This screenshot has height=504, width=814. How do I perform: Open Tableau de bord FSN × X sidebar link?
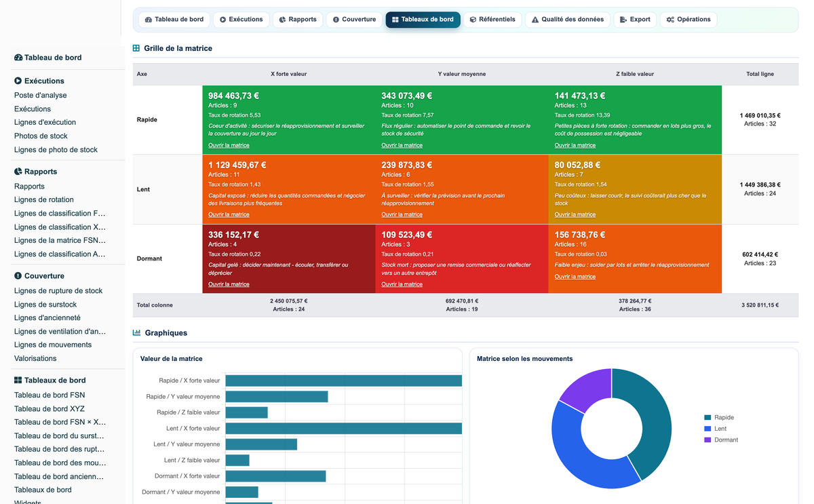pos(60,423)
